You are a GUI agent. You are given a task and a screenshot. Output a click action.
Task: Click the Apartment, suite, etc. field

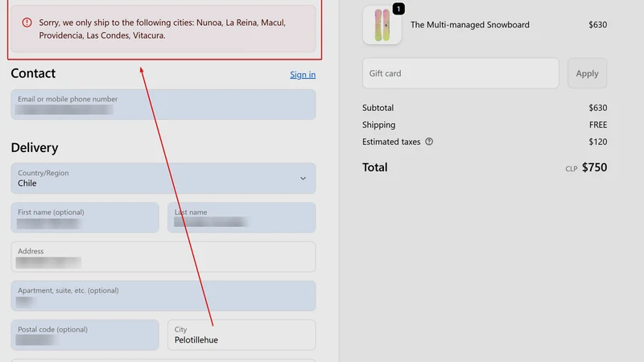[163, 296]
